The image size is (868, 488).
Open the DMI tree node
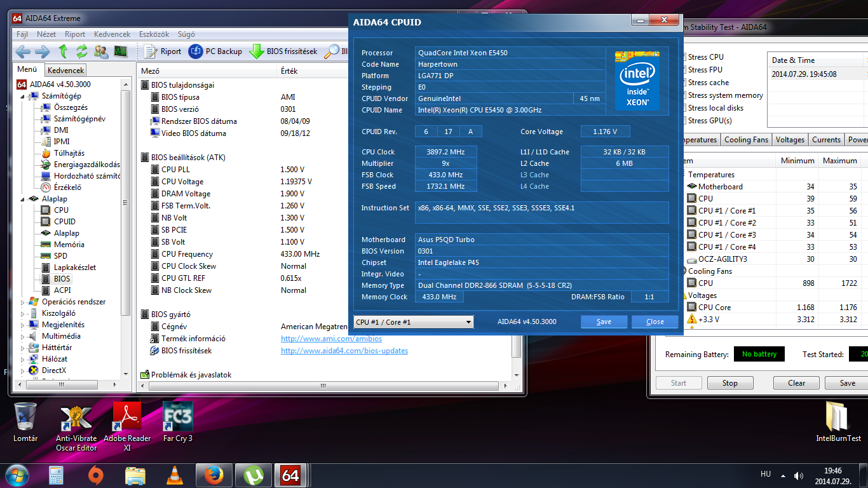pyautogui.click(x=61, y=130)
